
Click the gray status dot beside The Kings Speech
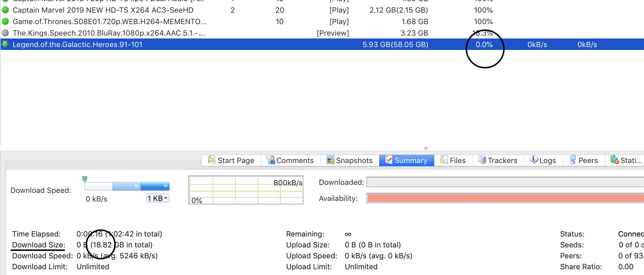5,33
